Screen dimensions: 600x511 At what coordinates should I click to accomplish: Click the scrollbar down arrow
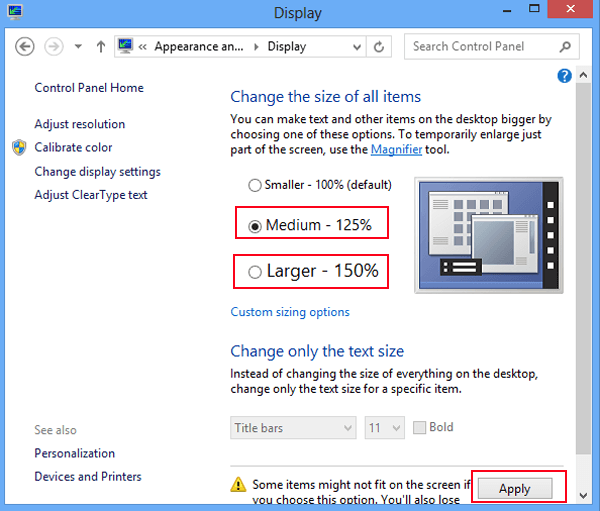tap(583, 496)
